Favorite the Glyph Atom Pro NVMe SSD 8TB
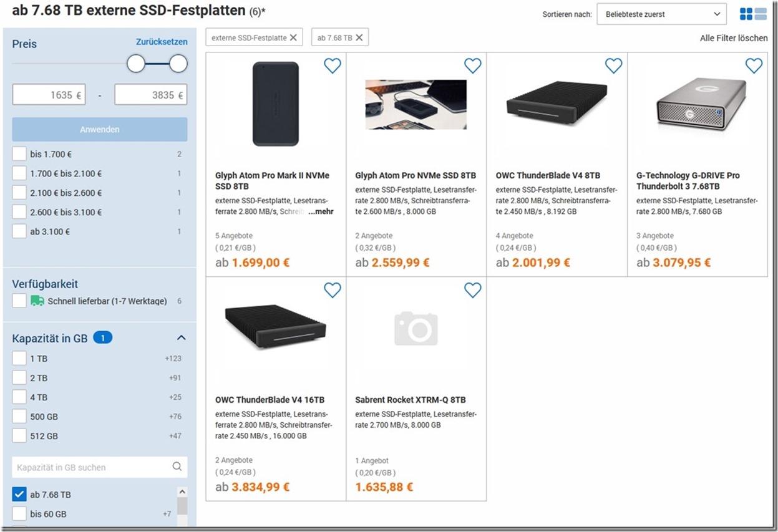This screenshot has width=778, height=532. coord(473,65)
